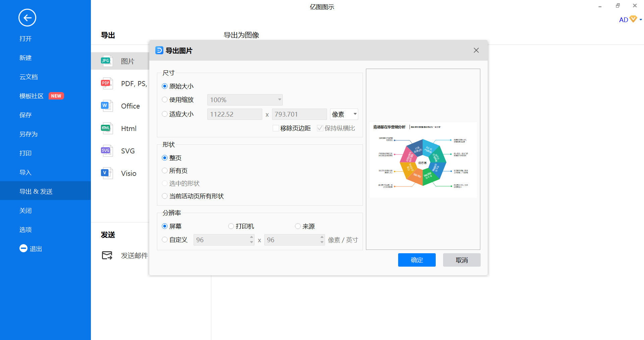Viewport: 644px width, 340px height.
Task: Click the export preview thumbnail
Action: (423, 159)
